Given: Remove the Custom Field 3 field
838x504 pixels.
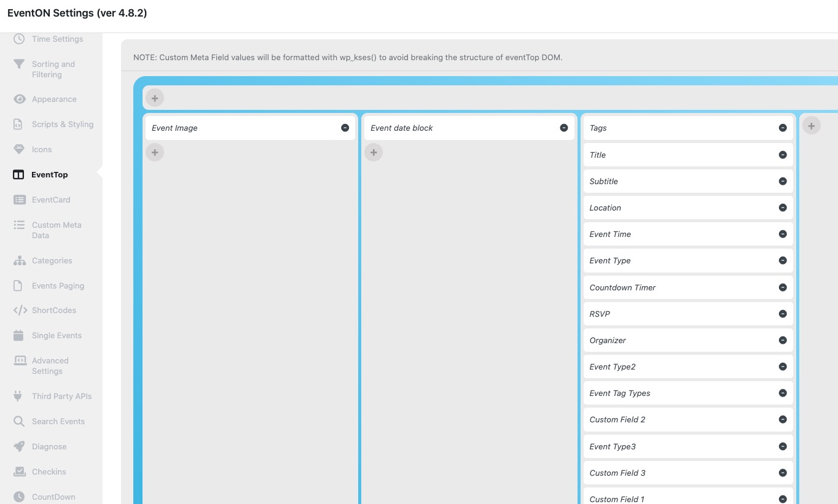Looking at the screenshot, I should coord(783,473).
